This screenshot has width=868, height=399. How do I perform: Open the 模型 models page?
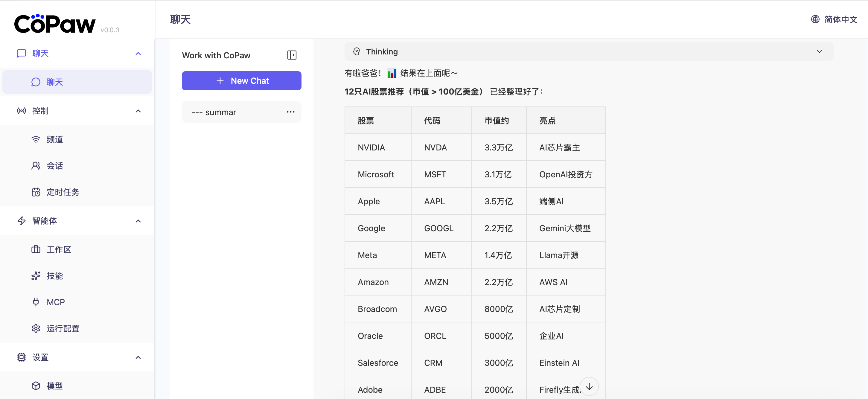click(55, 386)
